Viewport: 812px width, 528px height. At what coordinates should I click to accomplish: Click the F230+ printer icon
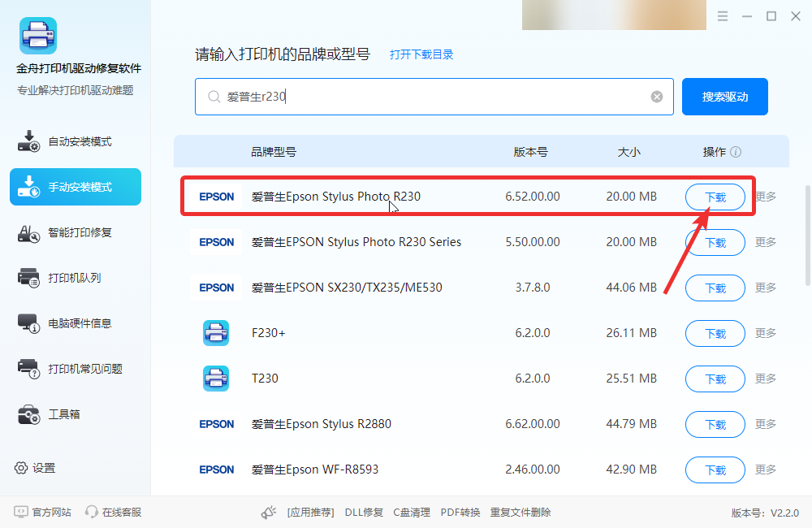click(216, 333)
